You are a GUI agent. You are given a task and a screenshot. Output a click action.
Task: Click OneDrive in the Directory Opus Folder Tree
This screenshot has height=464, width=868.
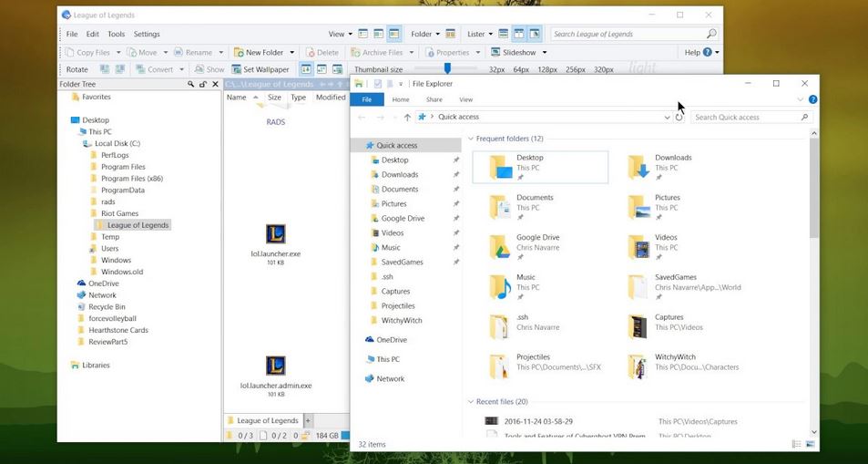(x=98, y=284)
